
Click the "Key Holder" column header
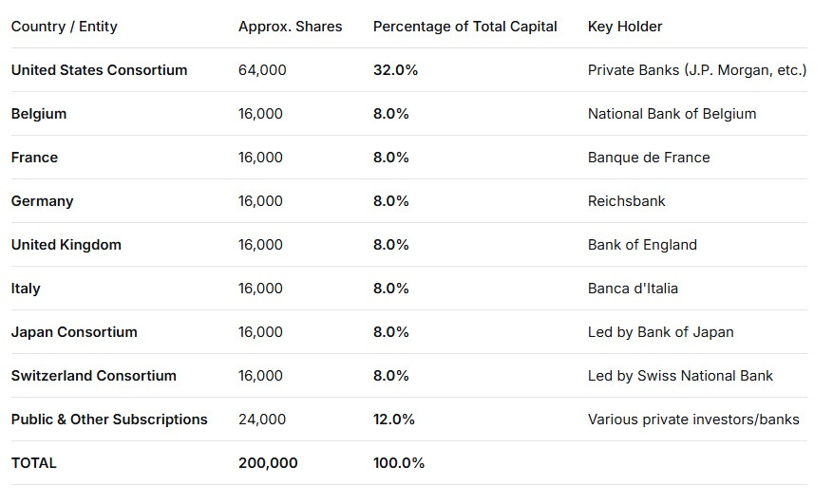(x=625, y=27)
